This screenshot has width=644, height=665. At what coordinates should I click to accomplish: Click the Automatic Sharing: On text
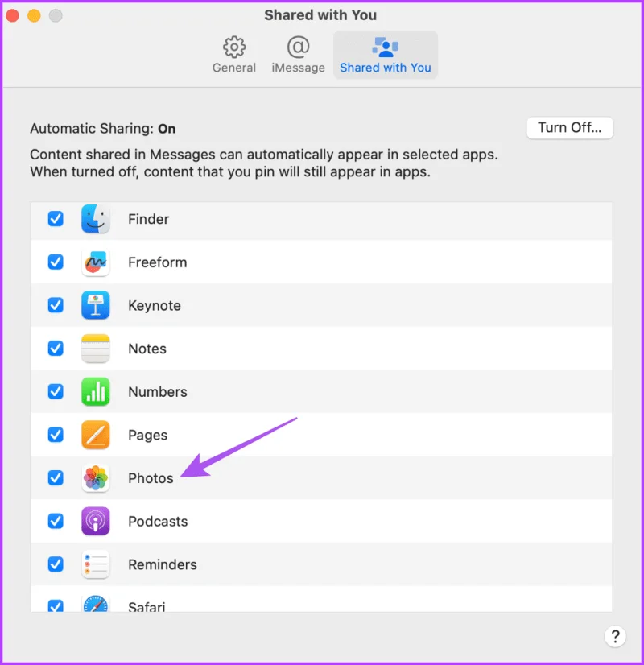point(102,129)
